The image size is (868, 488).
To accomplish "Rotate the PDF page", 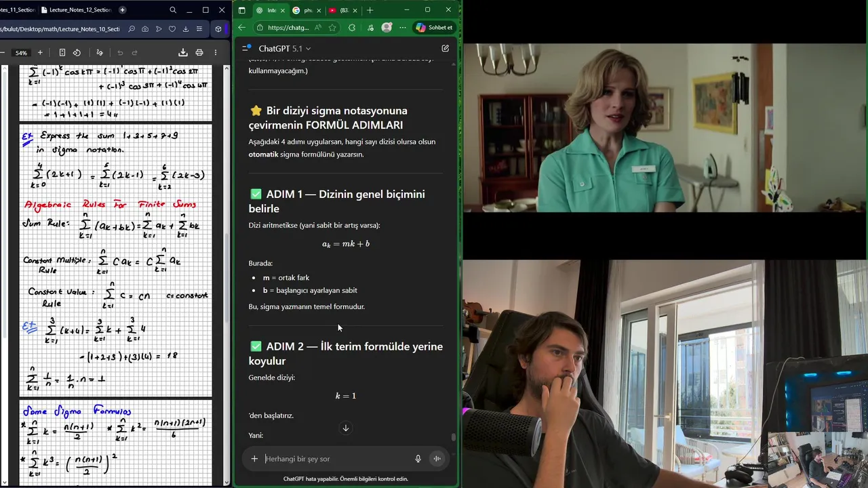I will point(77,52).
